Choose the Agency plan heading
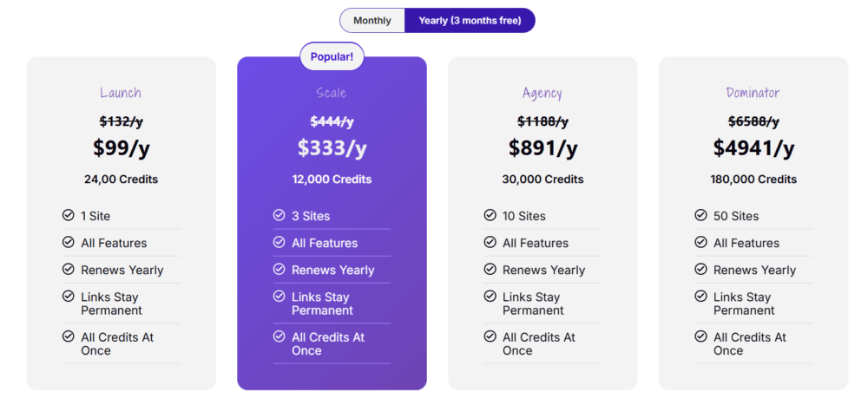868x405 pixels. (542, 93)
